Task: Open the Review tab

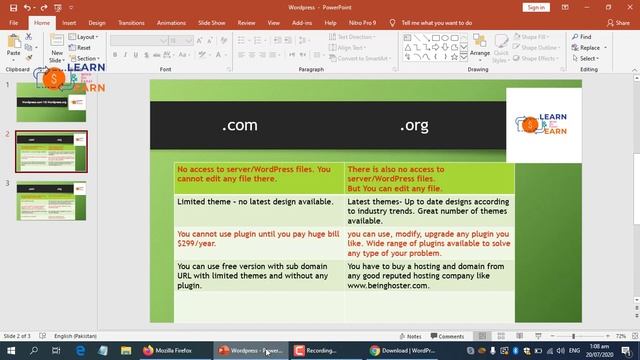Action: click(246, 23)
